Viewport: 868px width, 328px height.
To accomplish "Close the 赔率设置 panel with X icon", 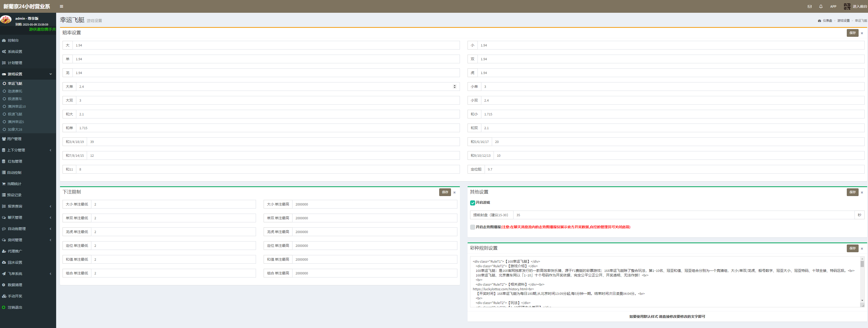I will (862, 33).
